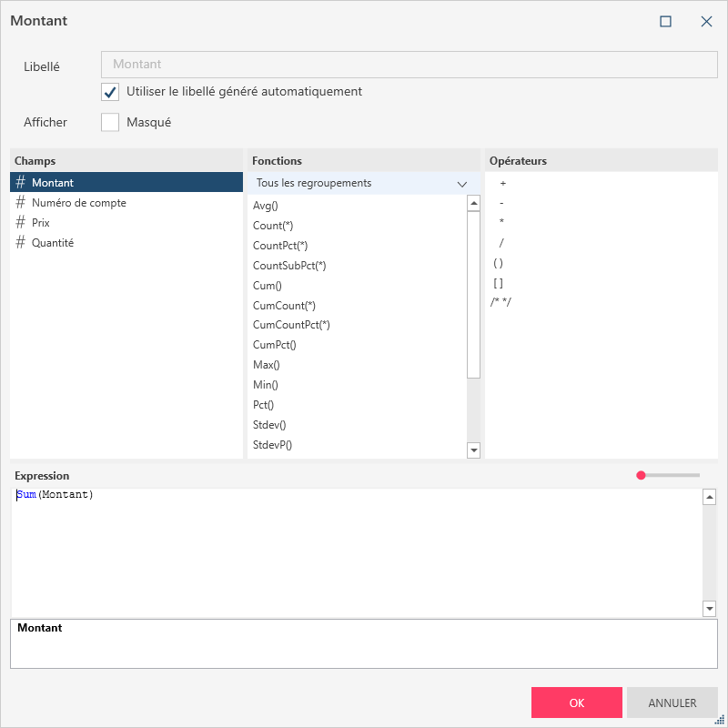The height and width of the screenshot is (728, 728).
Task: Insert the multiplication operator
Action: pyautogui.click(x=501, y=222)
